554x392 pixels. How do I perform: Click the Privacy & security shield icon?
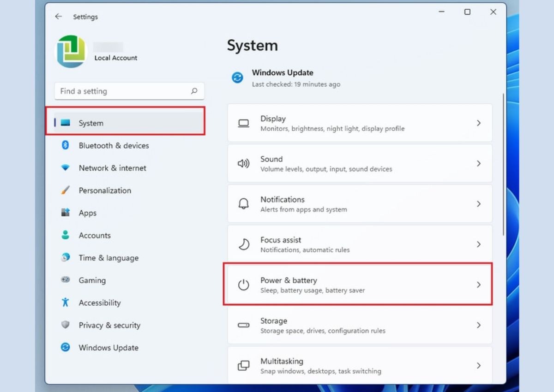66,325
